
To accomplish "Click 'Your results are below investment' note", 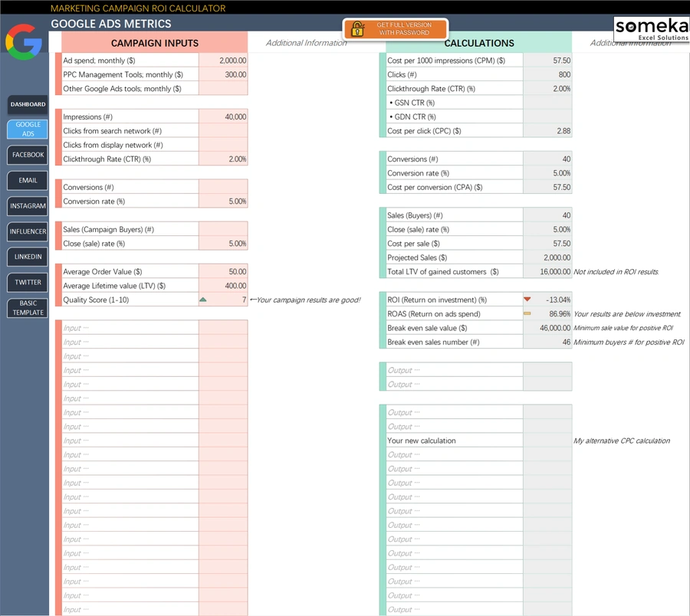I will tap(627, 313).
